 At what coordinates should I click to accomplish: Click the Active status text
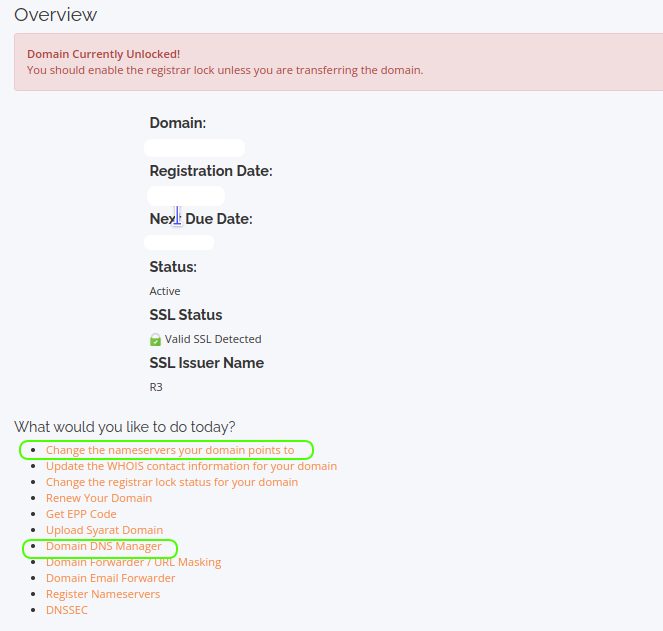point(165,291)
